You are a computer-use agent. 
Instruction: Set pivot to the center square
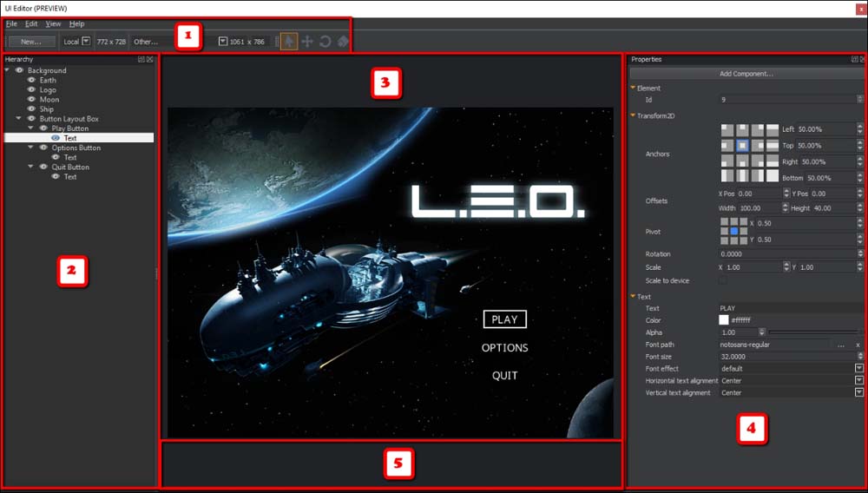(x=734, y=231)
